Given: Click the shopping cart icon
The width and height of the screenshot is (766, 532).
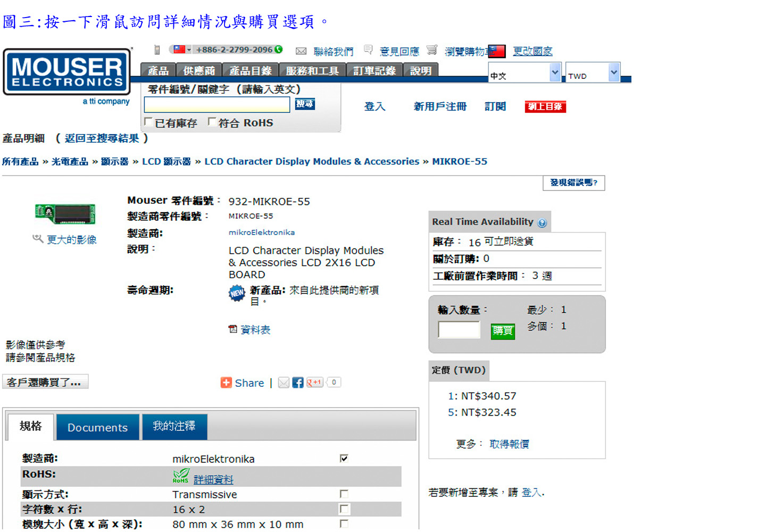Looking at the screenshot, I should (432, 50).
